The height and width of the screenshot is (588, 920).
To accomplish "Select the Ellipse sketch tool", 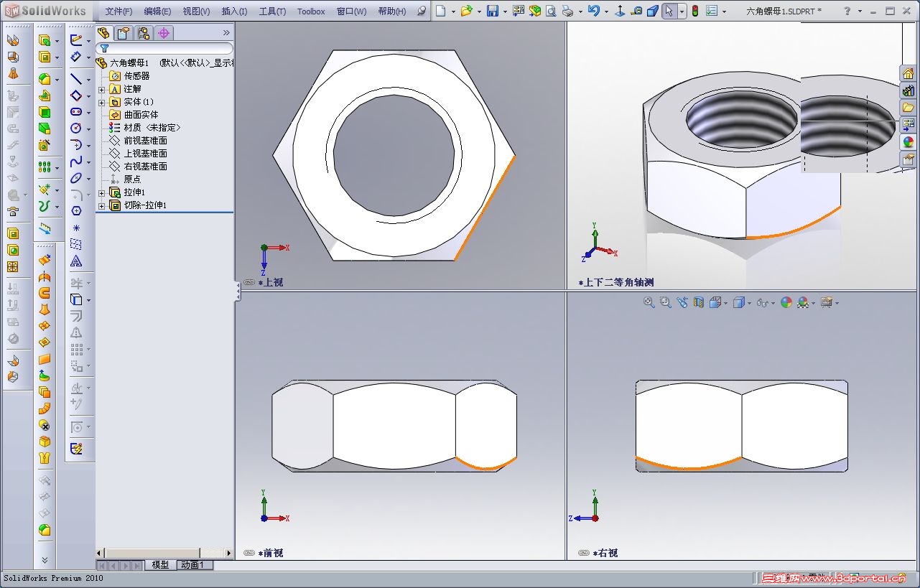I will click(x=76, y=178).
